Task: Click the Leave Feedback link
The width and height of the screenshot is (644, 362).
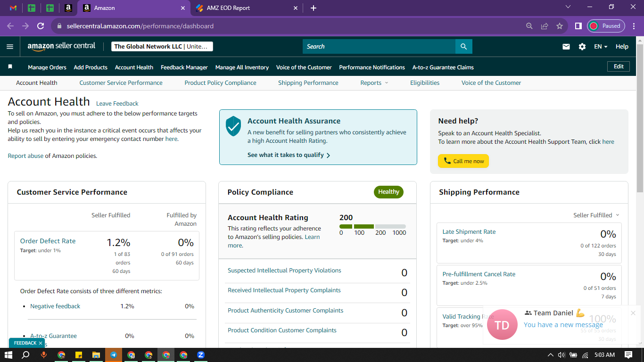Action: click(x=117, y=104)
